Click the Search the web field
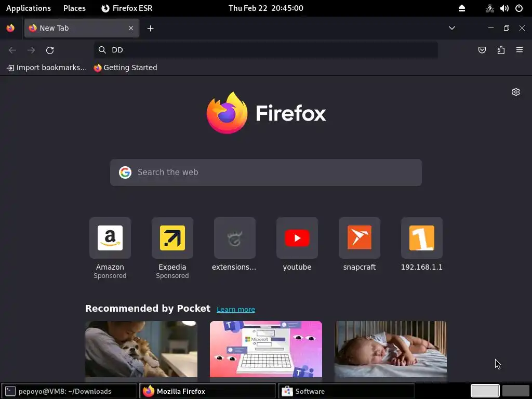 tap(265, 172)
